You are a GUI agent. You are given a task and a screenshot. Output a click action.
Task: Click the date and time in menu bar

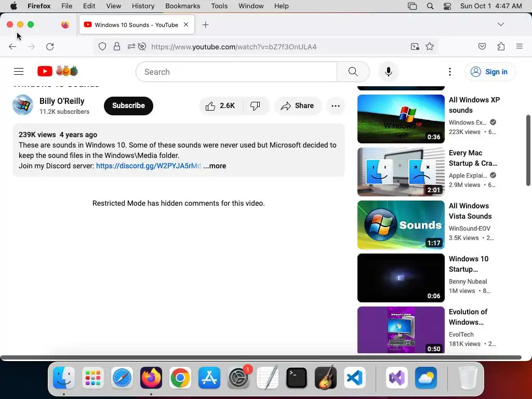490,6
